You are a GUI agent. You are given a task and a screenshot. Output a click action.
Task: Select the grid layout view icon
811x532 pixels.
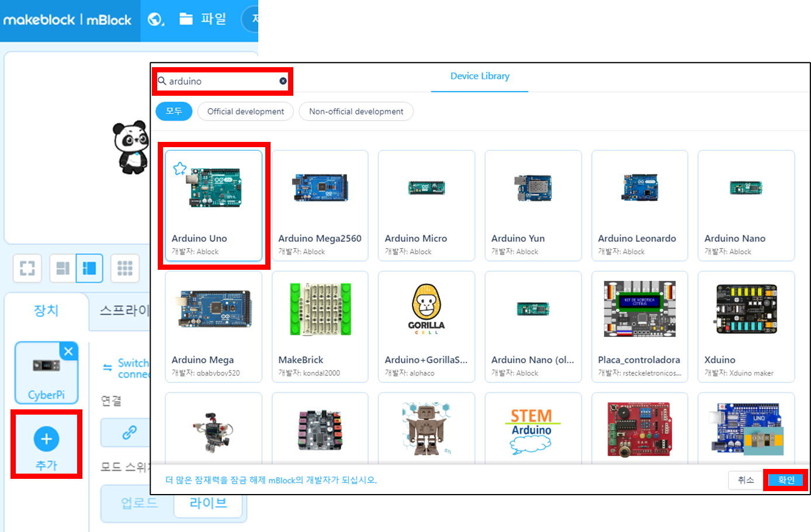[x=125, y=268]
